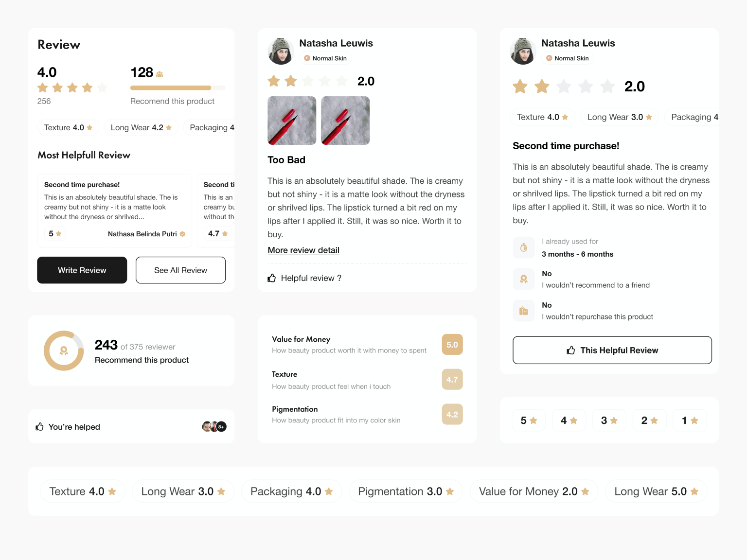The width and height of the screenshot is (747, 560).
Task: Click the stopwatch usage-duration icon
Action: (x=524, y=247)
